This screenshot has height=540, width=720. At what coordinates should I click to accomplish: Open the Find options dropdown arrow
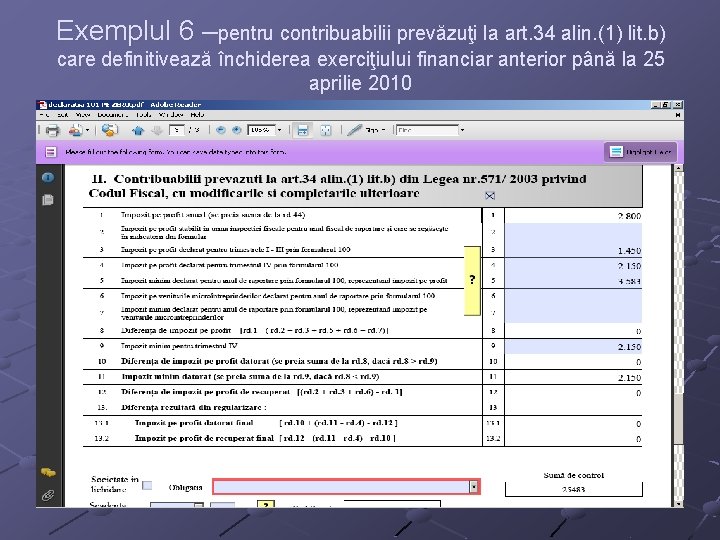(462, 130)
